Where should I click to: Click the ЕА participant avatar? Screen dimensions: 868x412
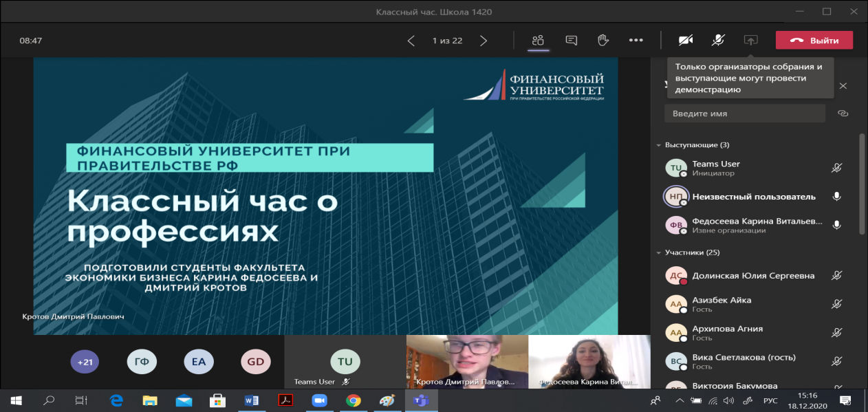[198, 362]
